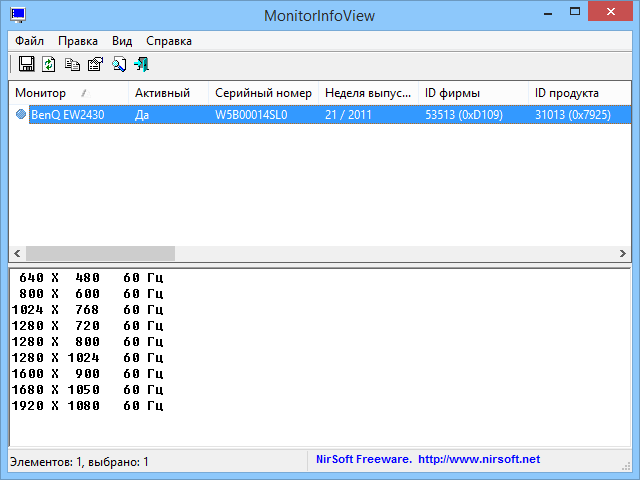Screen dimensions: 640x480
Task: Click the MonitorInfoView app icon in title bar
Action: click(x=18, y=15)
